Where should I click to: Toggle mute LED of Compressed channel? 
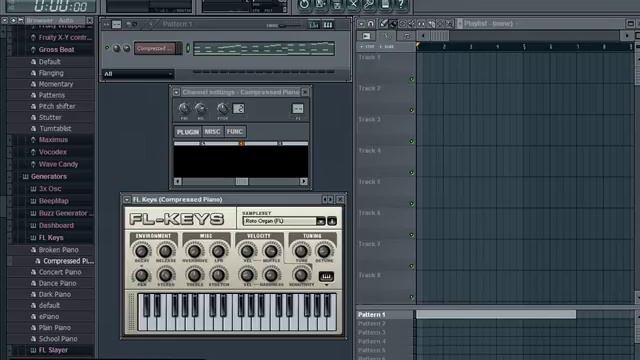pos(107,48)
